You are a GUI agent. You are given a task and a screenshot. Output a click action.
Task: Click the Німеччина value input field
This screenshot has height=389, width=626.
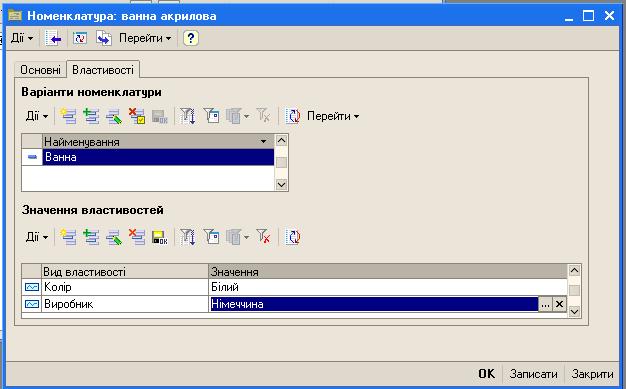[374, 304]
